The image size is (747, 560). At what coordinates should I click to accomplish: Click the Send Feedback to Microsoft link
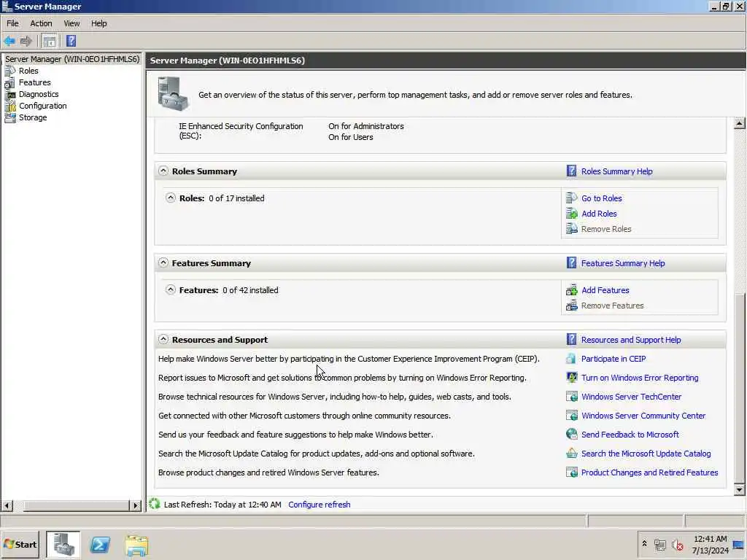click(630, 435)
